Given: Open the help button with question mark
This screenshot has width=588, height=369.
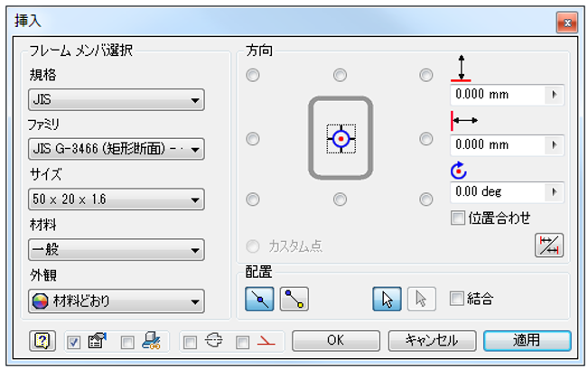Looking at the screenshot, I should coord(42,340).
